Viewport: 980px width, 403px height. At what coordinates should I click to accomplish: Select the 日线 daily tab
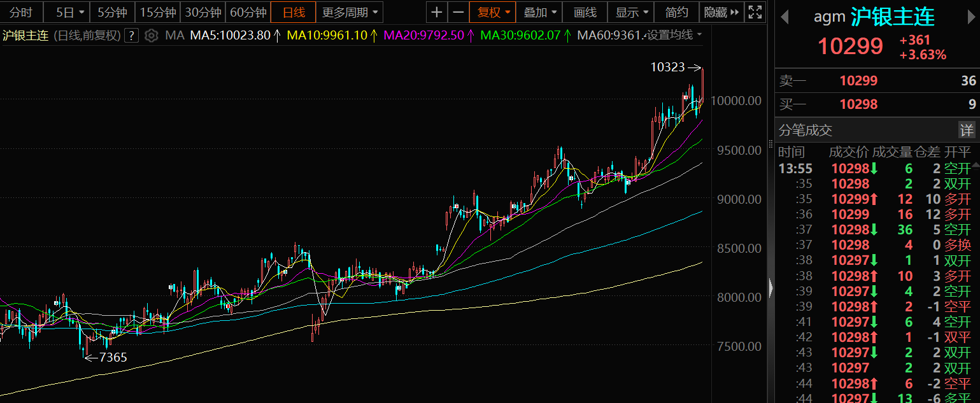tap(293, 12)
